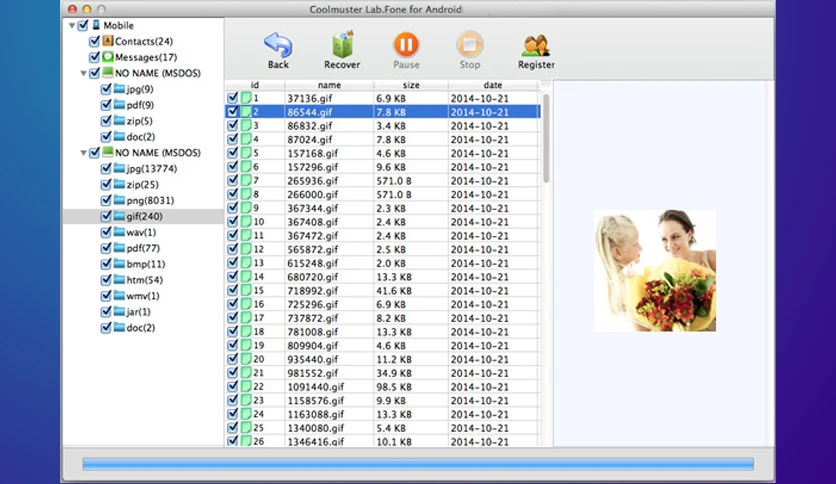Click the gif(240) folder icon
Screen dimensions: 836x484
[119, 216]
